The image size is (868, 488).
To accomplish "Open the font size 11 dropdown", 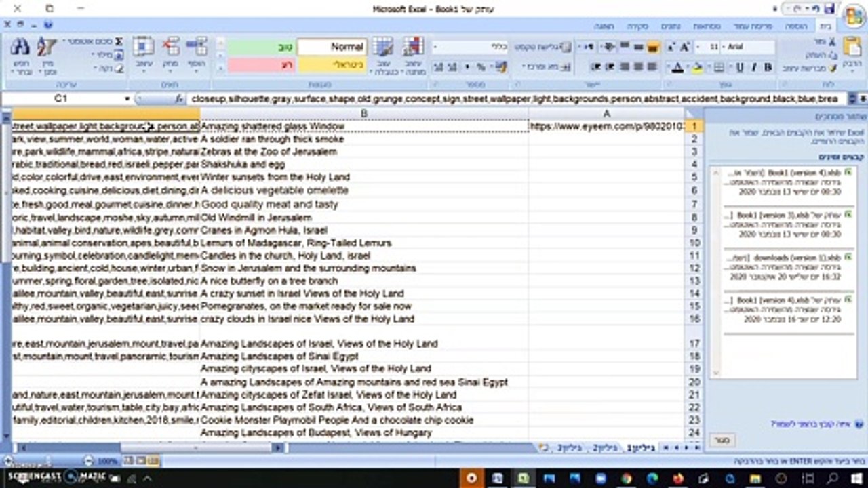I will pyautogui.click(x=698, y=47).
